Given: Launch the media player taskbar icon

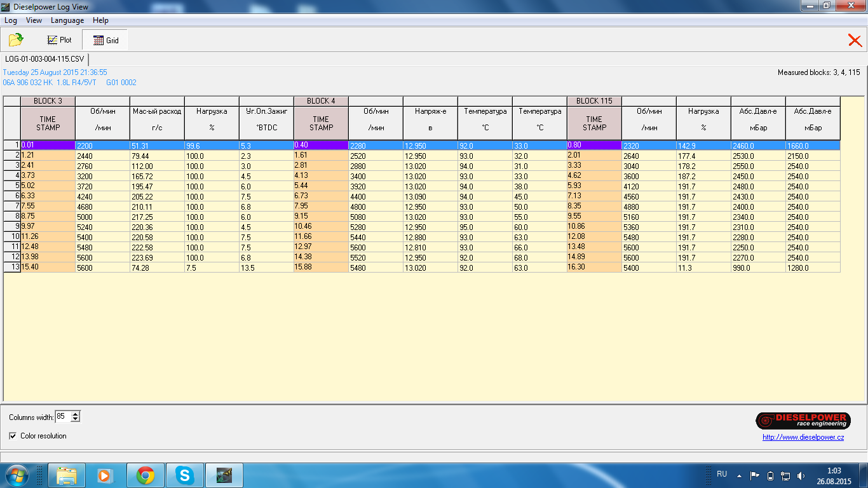Looking at the screenshot, I should click(x=105, y=475).
